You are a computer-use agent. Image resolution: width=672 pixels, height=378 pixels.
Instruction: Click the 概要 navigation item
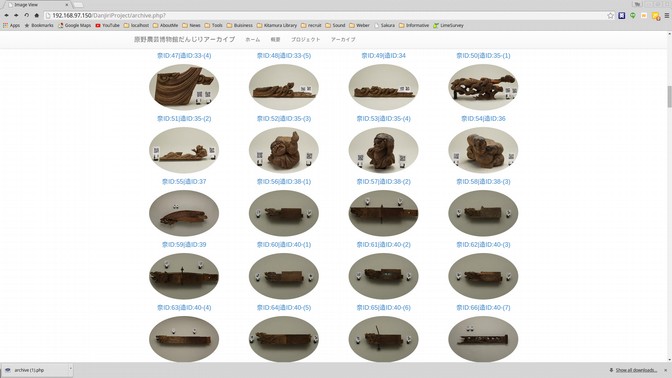[275, 39]
